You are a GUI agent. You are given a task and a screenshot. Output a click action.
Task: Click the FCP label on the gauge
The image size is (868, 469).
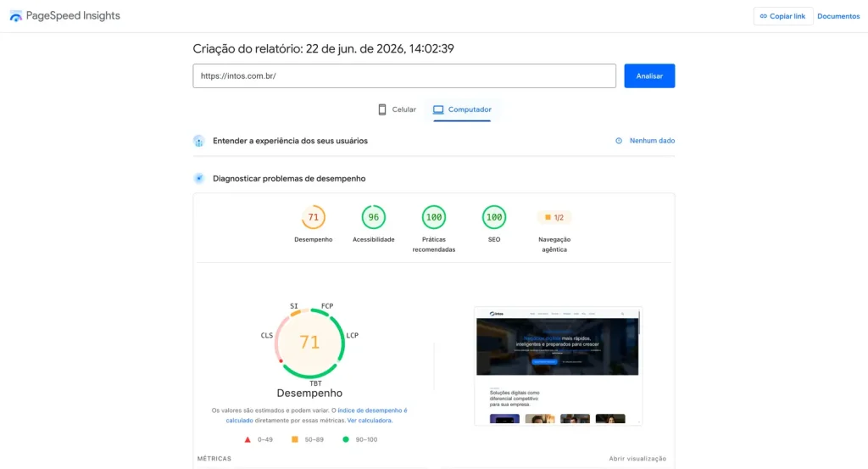[x=327, y=305]
